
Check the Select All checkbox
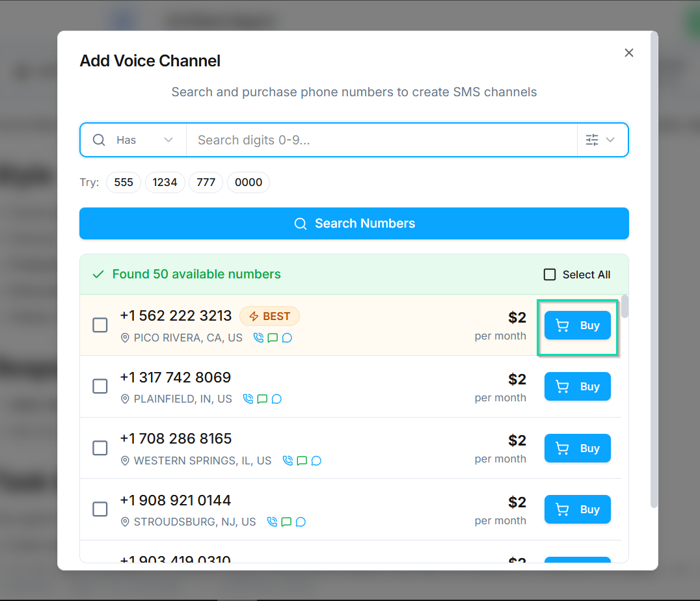(x=550, y=274)
